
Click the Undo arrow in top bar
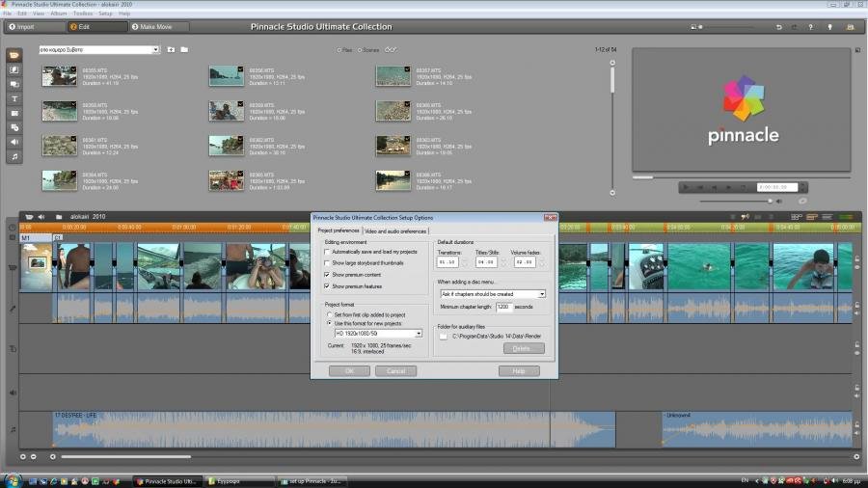pyautogui.click(x=779, y=27)
